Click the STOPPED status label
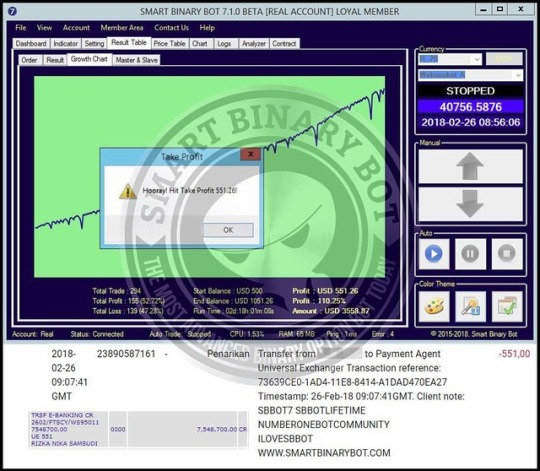Screen dimensions: 540x471 [x=470, y=91]
